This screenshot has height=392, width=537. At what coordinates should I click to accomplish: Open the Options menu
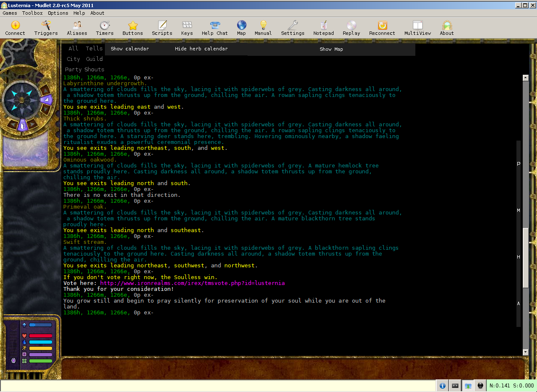coord(58,13)
